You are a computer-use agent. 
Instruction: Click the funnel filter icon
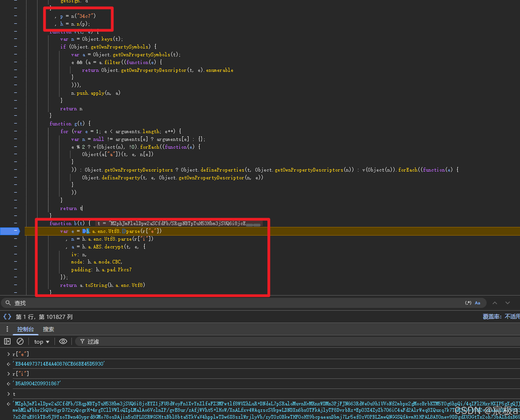coord(82,341)
